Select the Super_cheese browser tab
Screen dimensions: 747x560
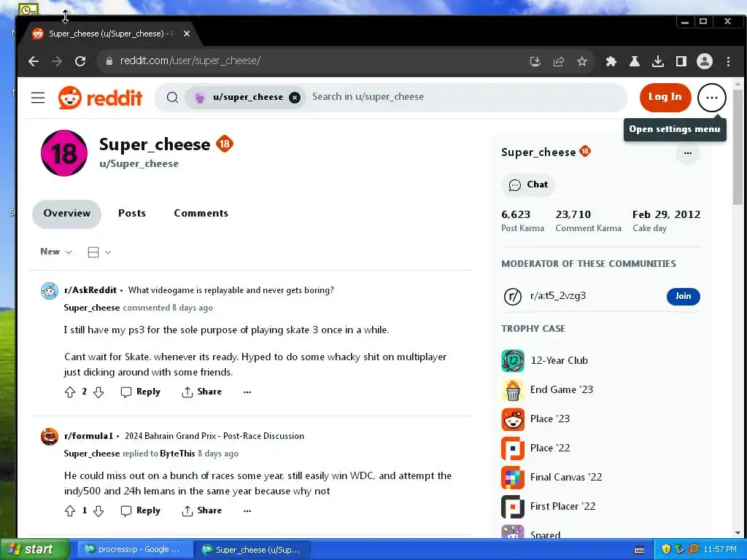pyautogui.click(x=109, y=34)
